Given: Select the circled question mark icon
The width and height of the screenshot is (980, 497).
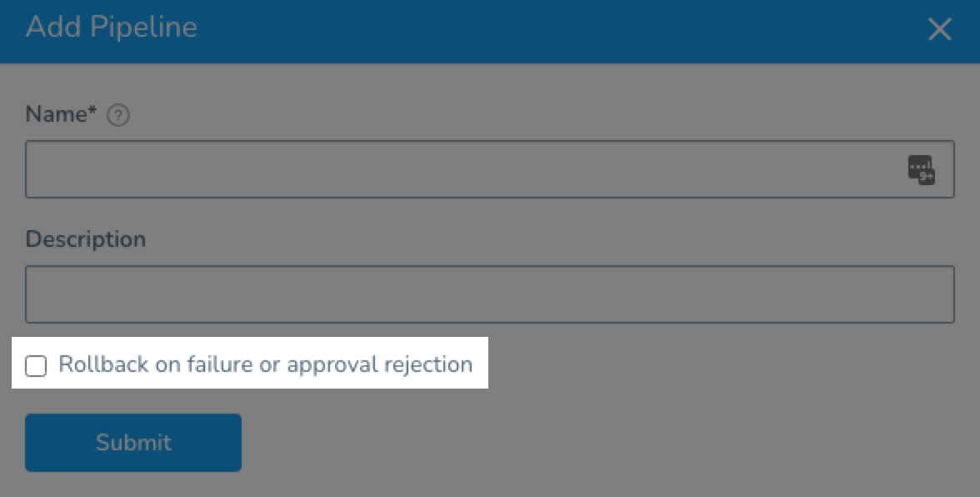Looking at the screenshot, I should [118, 115].
